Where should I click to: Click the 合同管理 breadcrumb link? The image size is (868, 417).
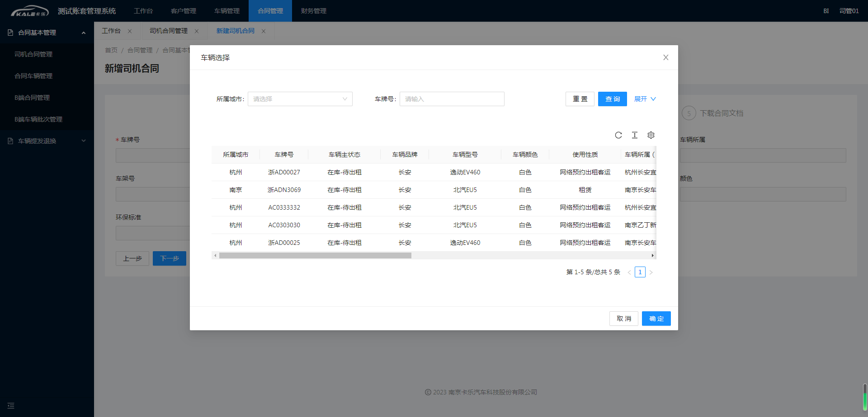click(x=140, y=50)
